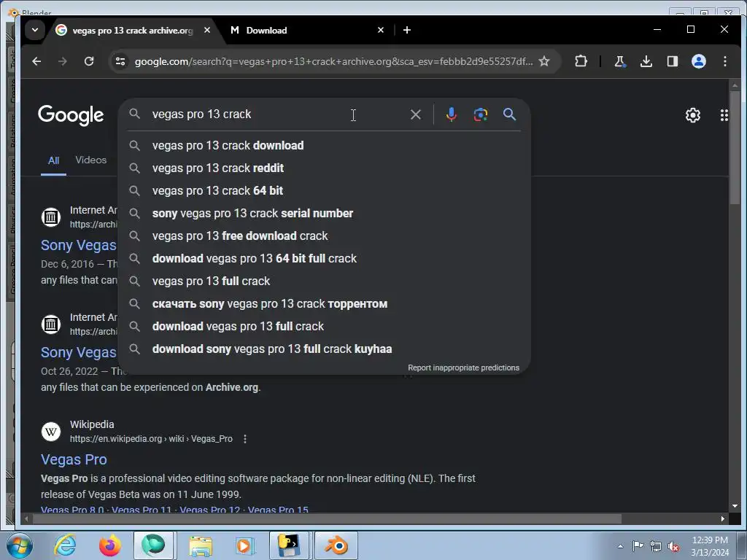The image size is (747, 560).
Task: Go to Google homepage via logo
Action: point(71,114)
